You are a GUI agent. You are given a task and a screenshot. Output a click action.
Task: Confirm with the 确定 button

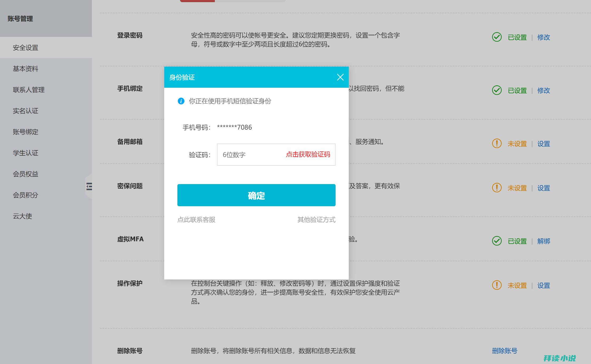(x=256, y=195)
